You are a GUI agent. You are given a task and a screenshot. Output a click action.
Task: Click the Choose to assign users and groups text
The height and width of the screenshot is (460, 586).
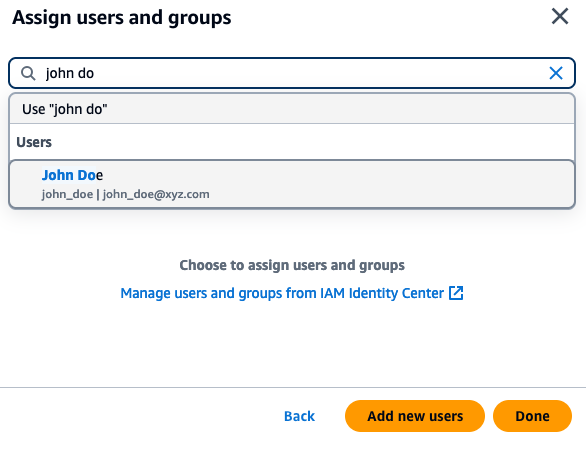coord(292,265)
